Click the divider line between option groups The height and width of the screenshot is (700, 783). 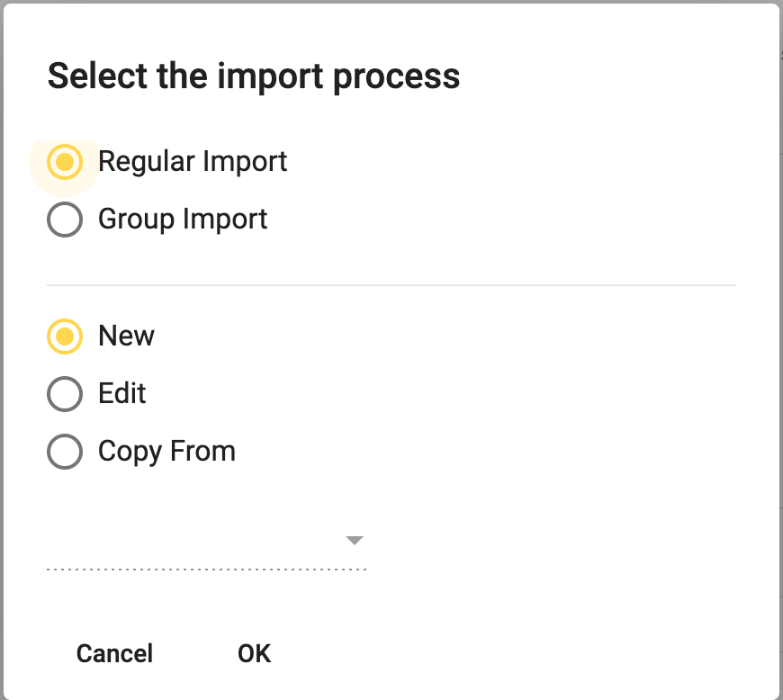click(391, 285)
